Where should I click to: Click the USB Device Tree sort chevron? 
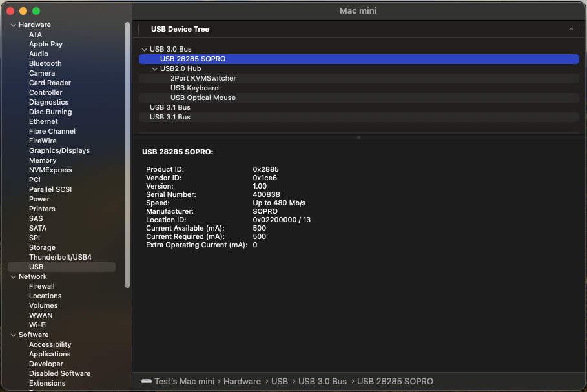[571, 30]
